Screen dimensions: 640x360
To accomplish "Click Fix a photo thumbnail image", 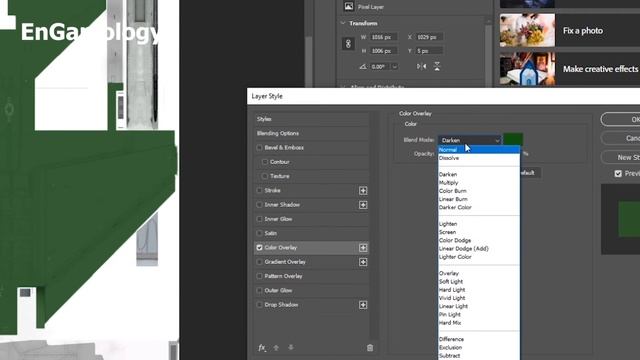I will pos(527,30).
